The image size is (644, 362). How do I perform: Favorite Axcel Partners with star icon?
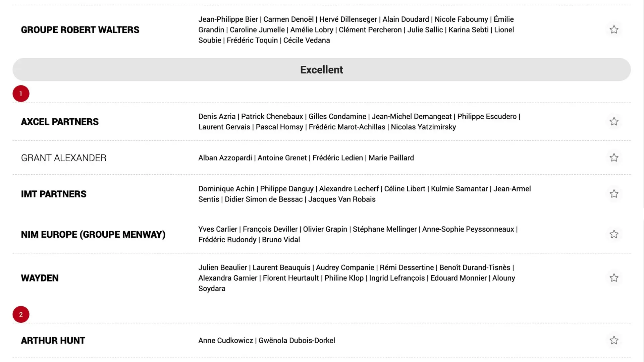tap(614, 121)
